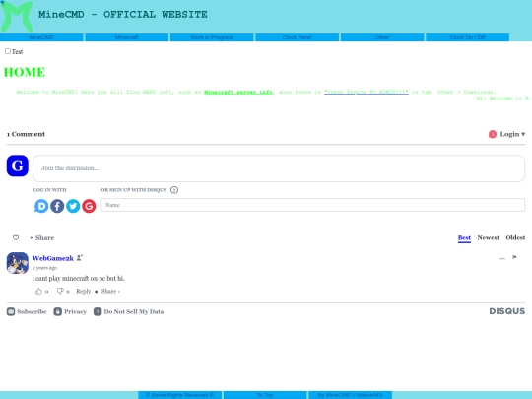The width and height of the screenshot is (532, 399).
Task: Flag the WebGame2k comment
Action: click(514, 257)
